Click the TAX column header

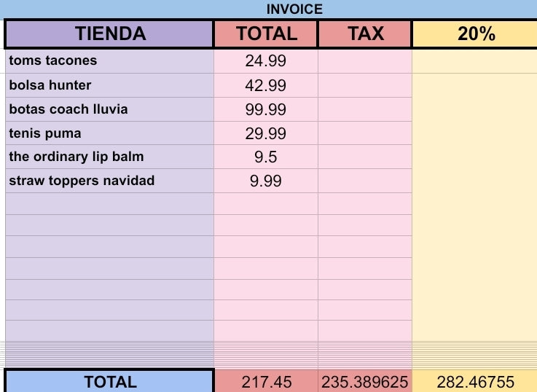[x=365, y=34]
